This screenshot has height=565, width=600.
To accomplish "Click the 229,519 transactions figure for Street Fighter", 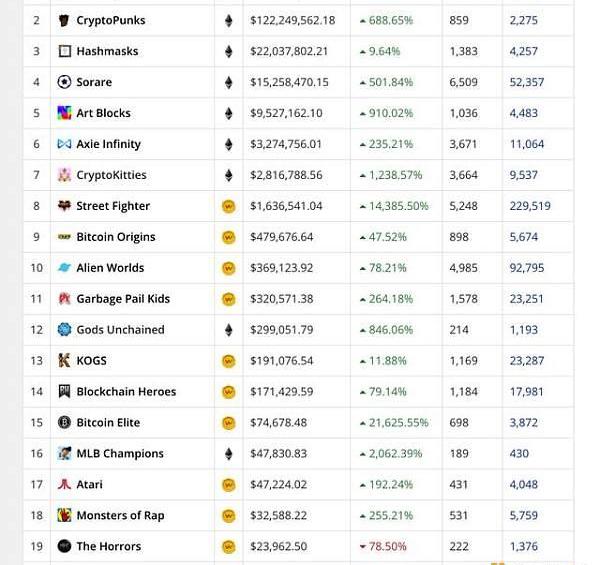I will coord(530,206).
